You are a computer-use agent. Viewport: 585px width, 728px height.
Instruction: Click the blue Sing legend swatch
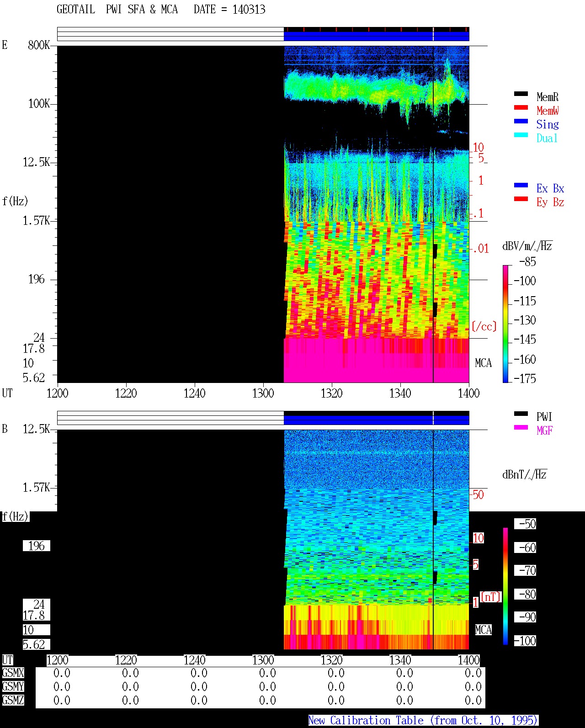521,121
